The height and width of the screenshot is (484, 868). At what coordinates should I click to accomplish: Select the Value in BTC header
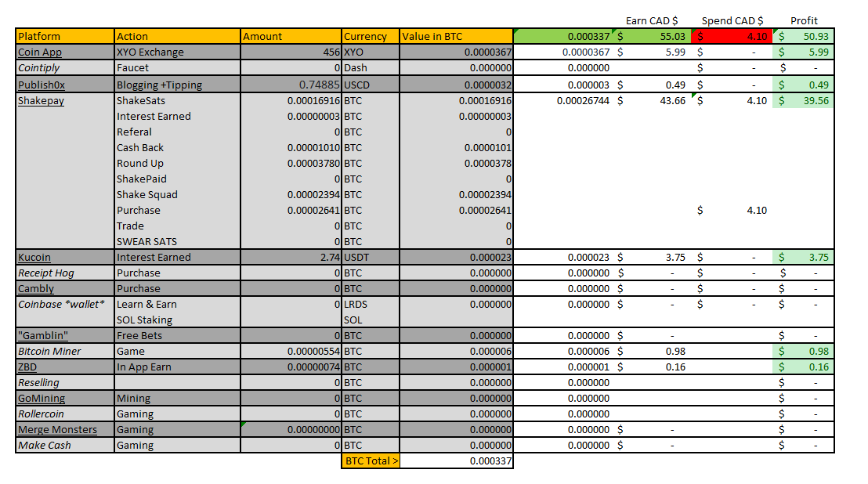pos(456,37)
